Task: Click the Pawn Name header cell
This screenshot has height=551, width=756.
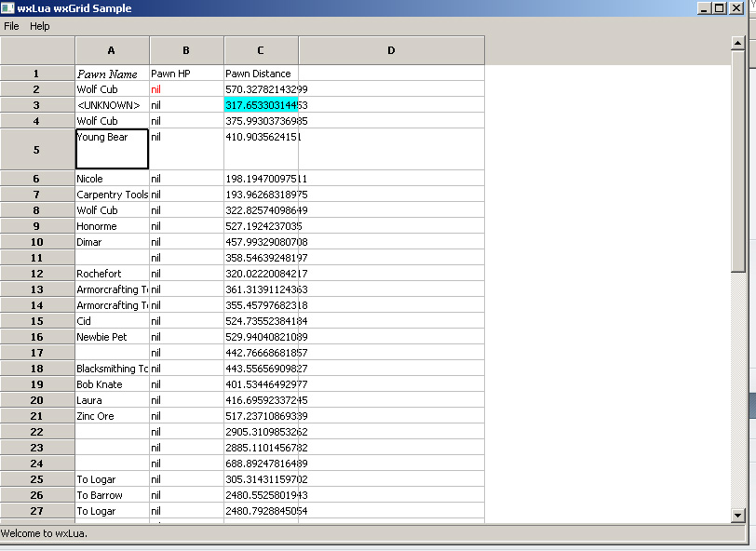Action: pyautogui.click(x=112, y=74)
